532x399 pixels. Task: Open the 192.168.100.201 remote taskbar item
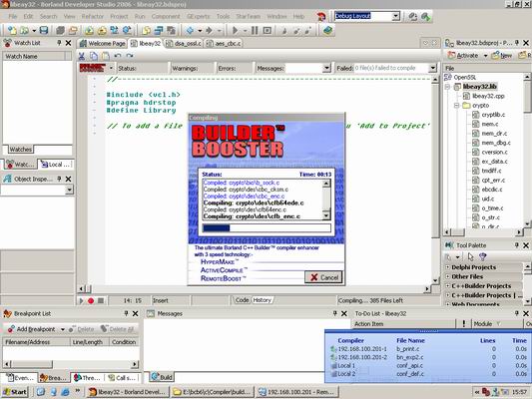click(x=296, y=392)
